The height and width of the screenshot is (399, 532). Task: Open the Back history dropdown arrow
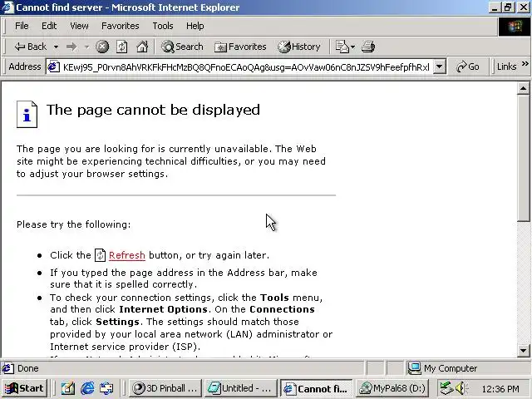coord(56,47)
